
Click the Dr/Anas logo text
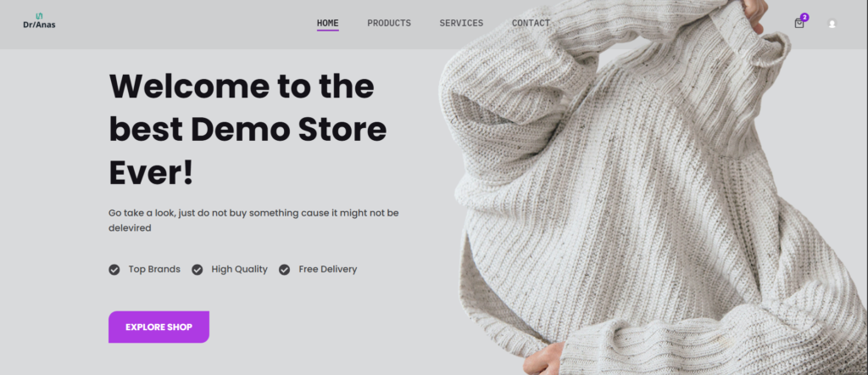[39, 25]
